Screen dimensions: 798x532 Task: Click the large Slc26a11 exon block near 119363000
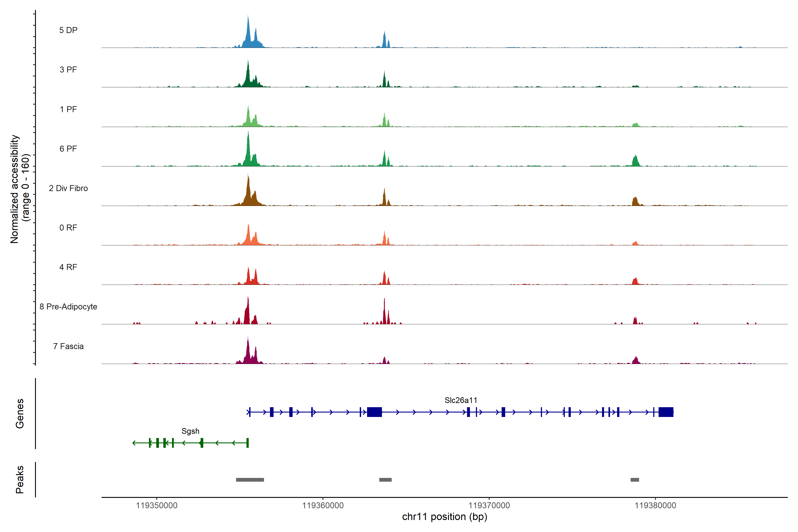point(374,412)
